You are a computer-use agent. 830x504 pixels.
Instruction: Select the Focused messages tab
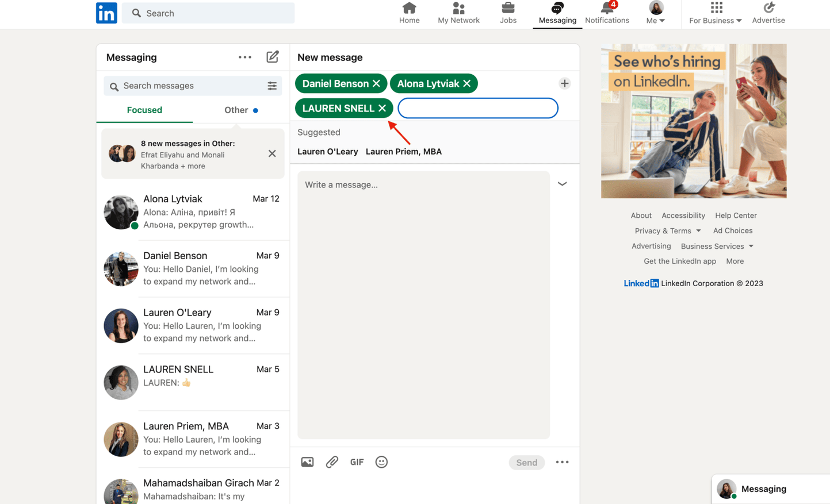(144, 110)
